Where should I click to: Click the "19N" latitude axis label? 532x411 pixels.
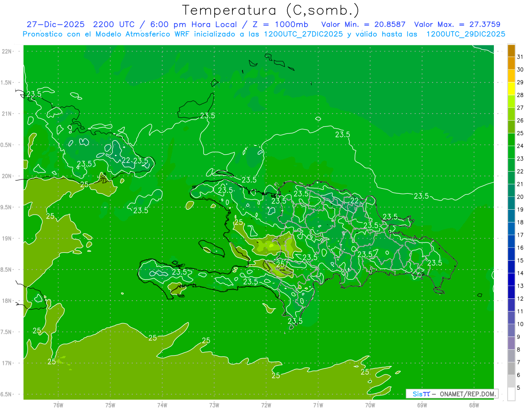coord(7,239)
